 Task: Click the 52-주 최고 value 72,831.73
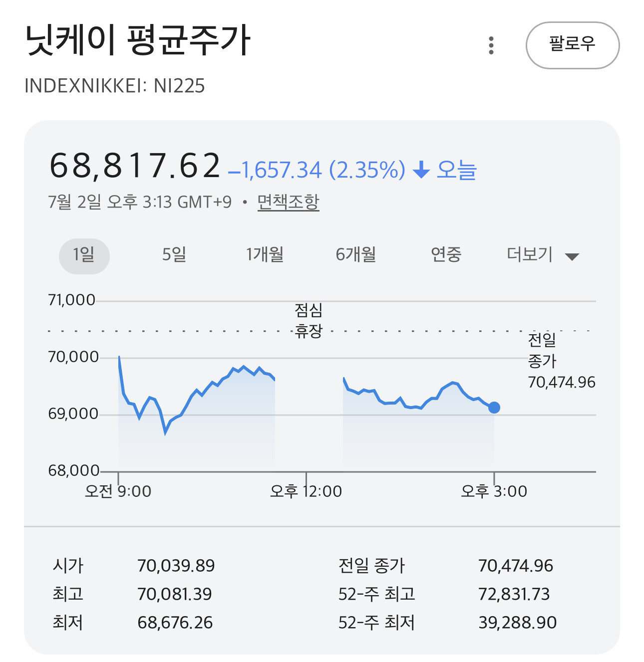tap(514, 594)
